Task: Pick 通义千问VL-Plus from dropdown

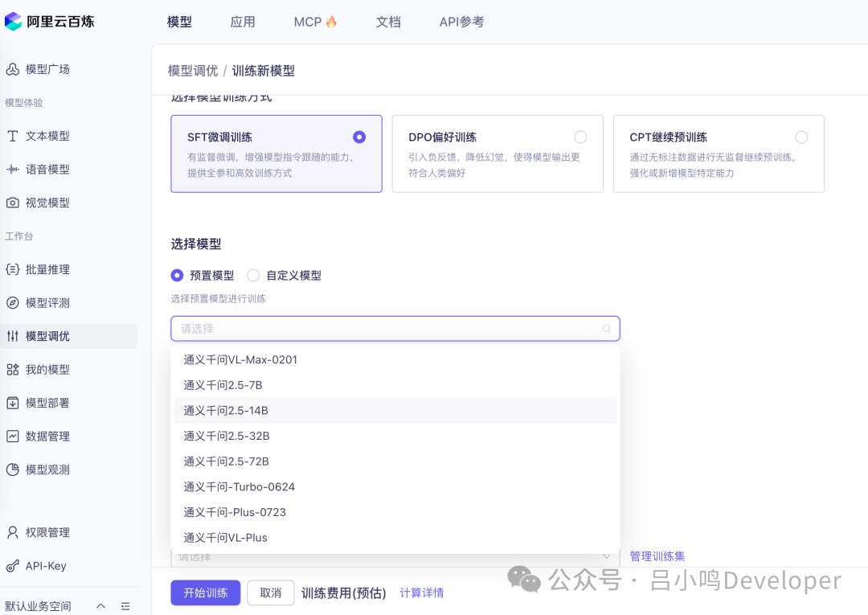Action: [x=395, y=538]
